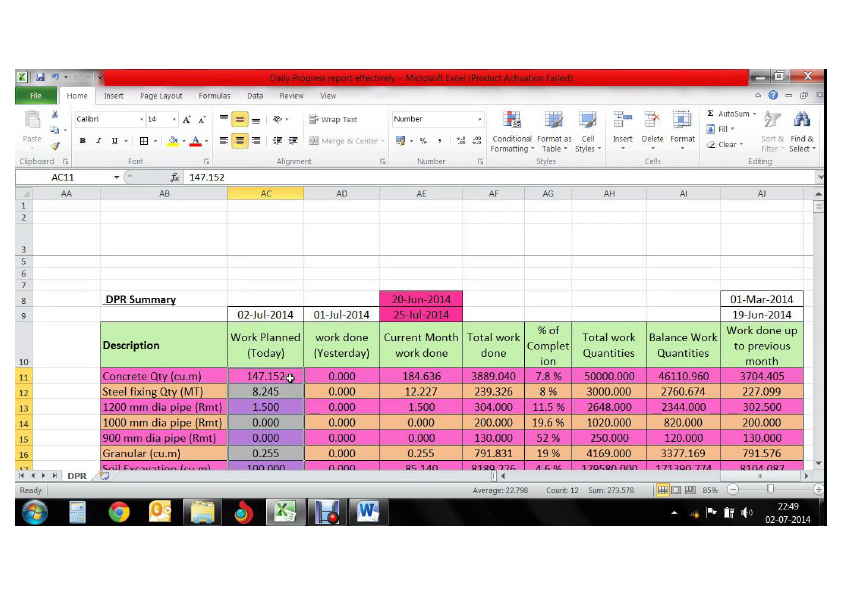Choose a font color from the red swatch
The height and width of the screenshot is (595, 842).
pos(196,141)
